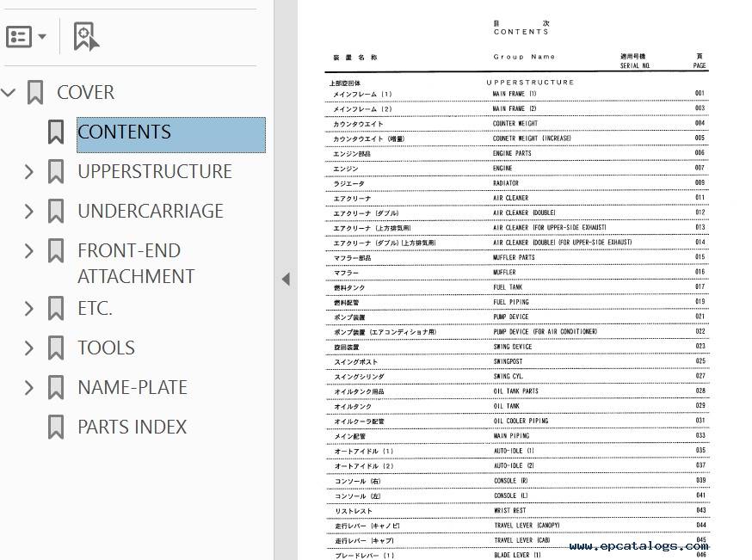Select the highlighted CONTENTS bookmark
This screenshot has width=752, height=560.
click(x=171, y=135)
